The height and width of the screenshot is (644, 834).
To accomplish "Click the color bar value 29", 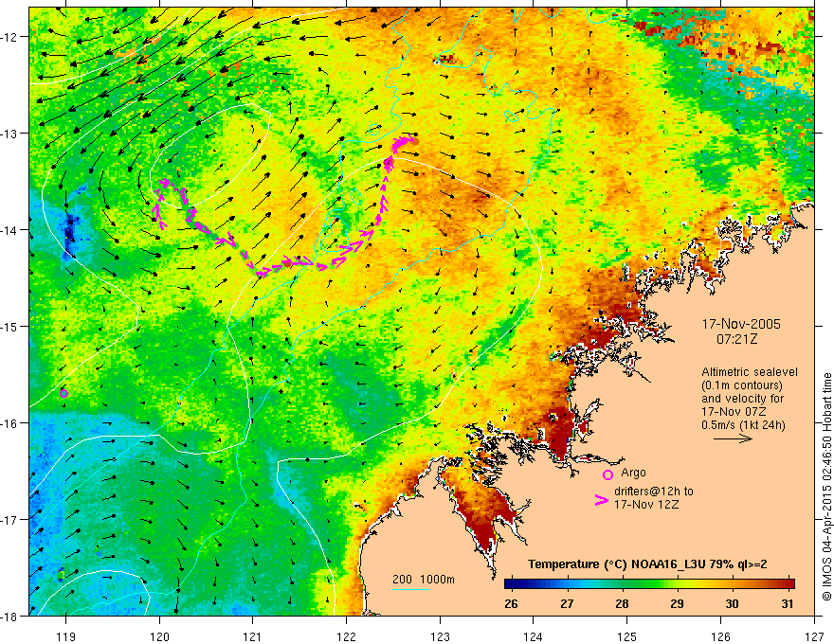I will 677,604.
